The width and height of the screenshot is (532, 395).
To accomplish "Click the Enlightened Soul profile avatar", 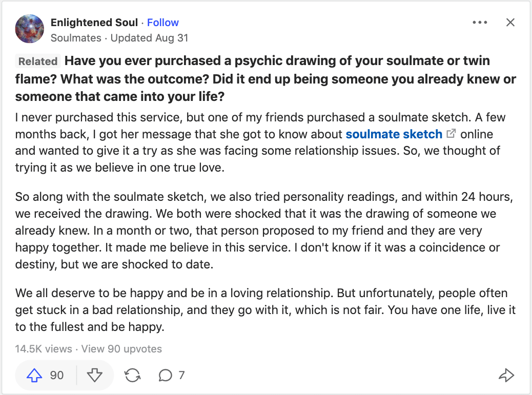I will coord(30,29).
